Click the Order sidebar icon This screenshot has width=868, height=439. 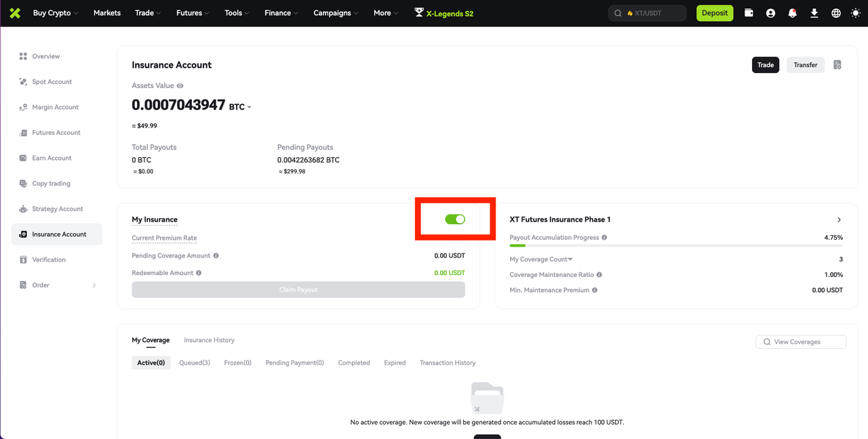[23, 285]
